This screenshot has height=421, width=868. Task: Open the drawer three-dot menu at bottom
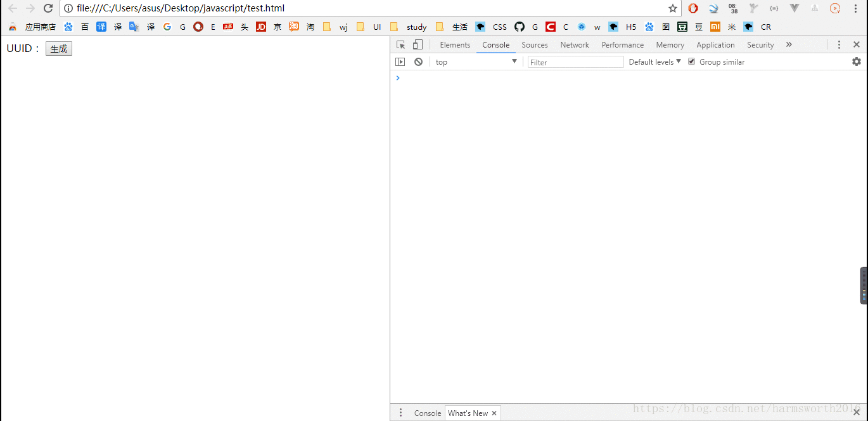pyautogui.click(x=400, y=413)
